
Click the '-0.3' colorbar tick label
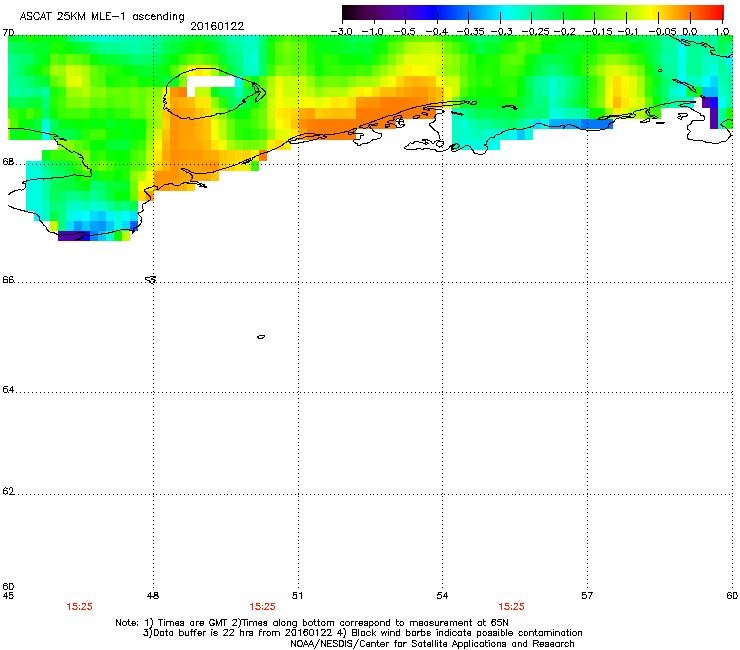(x=502, y=32)
